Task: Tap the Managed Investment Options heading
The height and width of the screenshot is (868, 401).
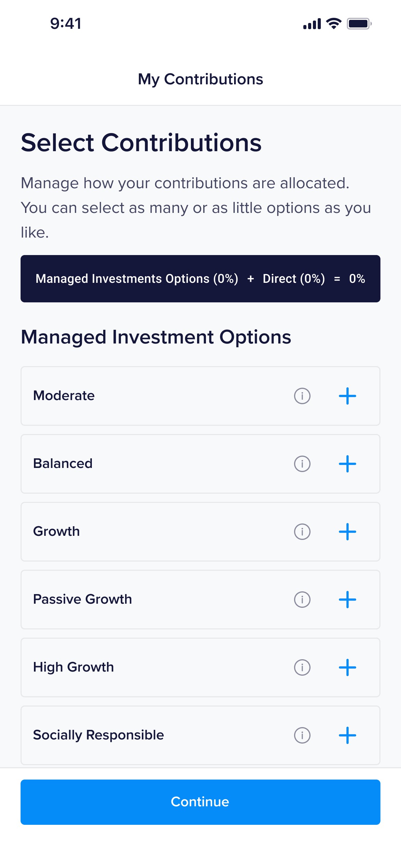Action: coord(156,337)
